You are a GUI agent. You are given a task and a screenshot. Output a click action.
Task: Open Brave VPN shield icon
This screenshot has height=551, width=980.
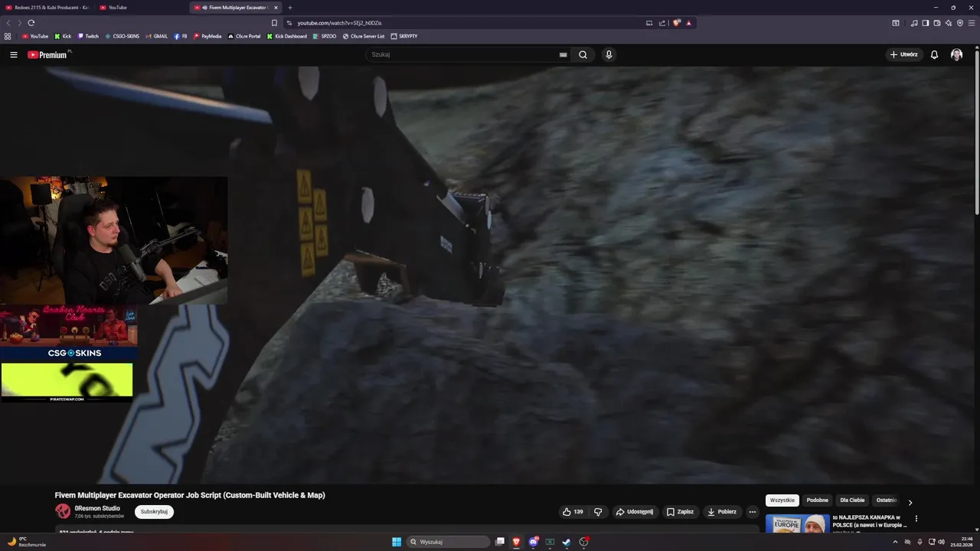coord(960,23)
